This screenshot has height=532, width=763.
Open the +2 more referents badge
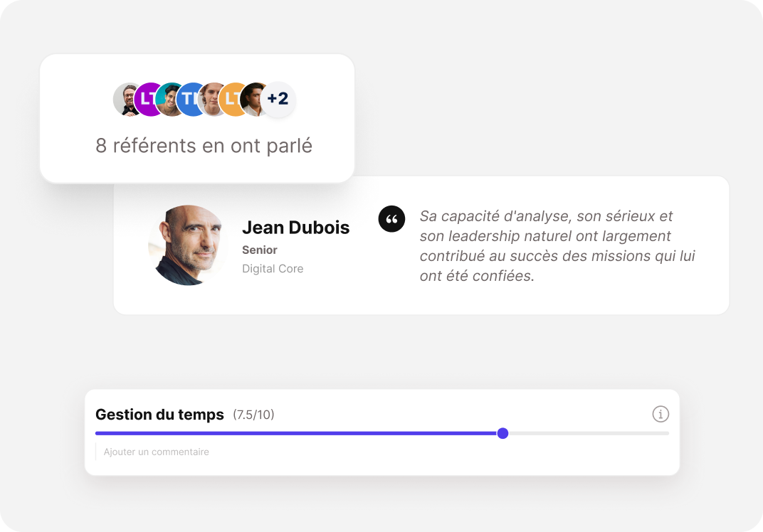pyautogui.click(x=278, y=99)
